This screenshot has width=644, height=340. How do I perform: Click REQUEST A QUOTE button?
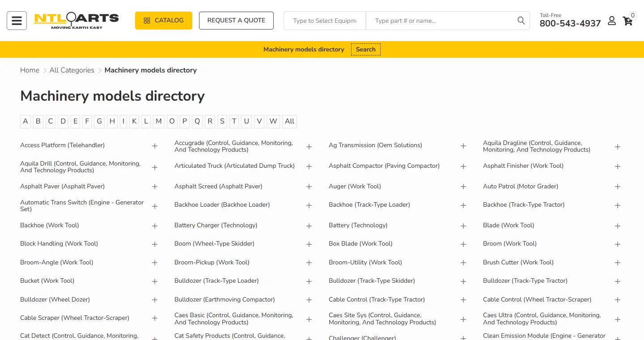[x=236, y=21]
